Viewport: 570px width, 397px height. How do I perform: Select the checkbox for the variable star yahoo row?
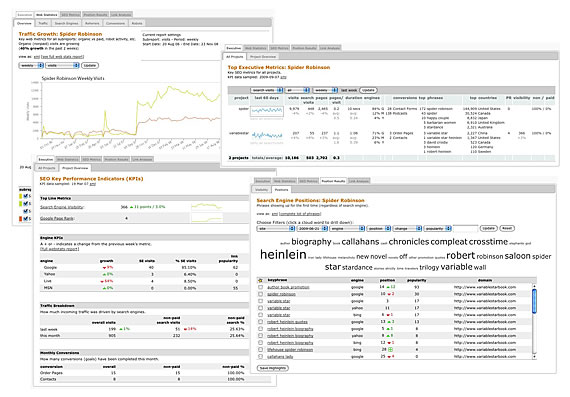[x=260, y=308]
